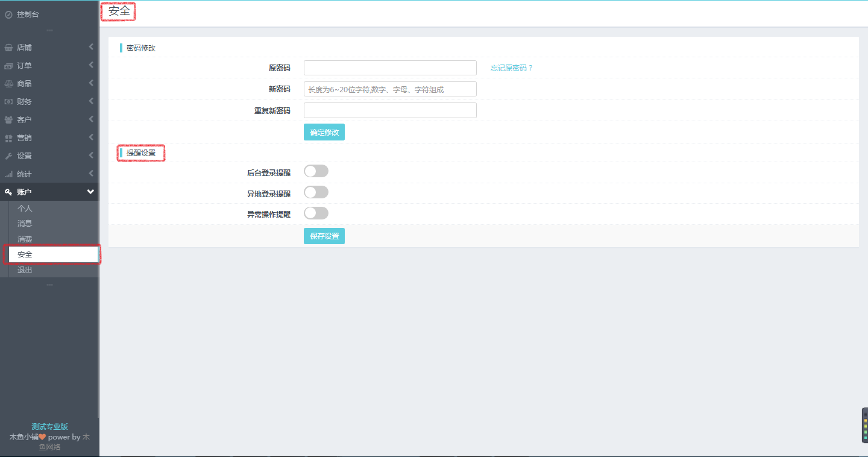Enable the 后台登录提醒 toggle switch

tap(316, 171)
